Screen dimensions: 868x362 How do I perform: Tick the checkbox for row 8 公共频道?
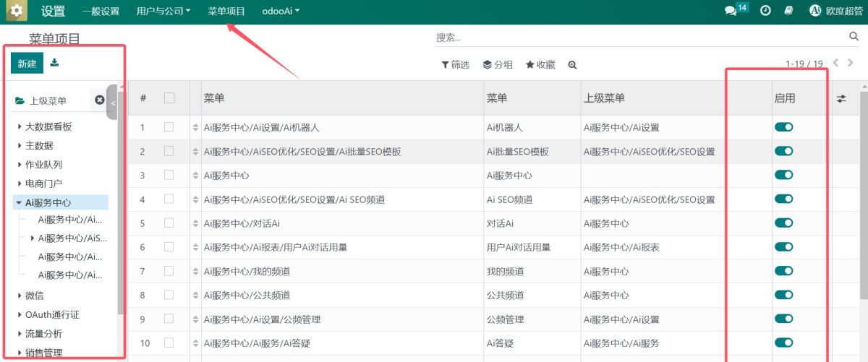[169, 295]
